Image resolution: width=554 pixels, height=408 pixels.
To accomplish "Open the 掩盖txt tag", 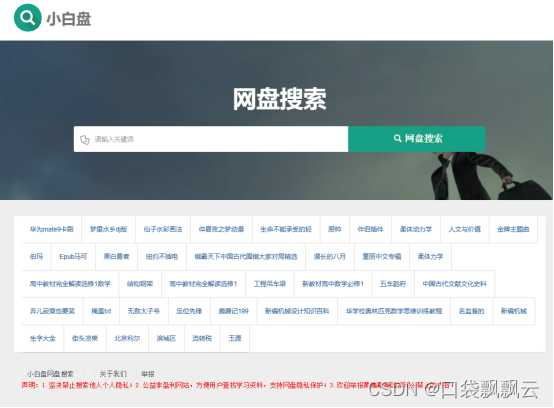I will [101, 311].
